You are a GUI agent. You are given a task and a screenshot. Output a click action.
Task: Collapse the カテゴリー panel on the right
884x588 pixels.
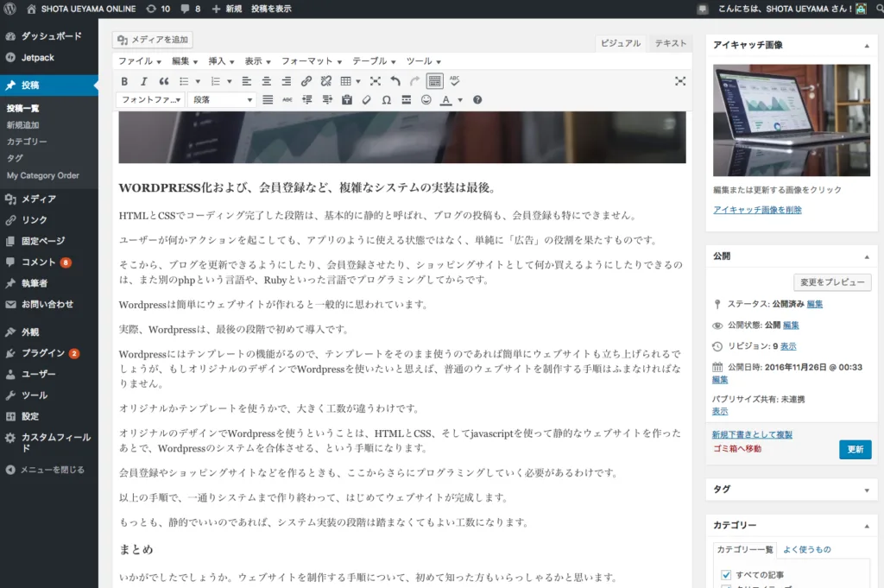point(867,526)
